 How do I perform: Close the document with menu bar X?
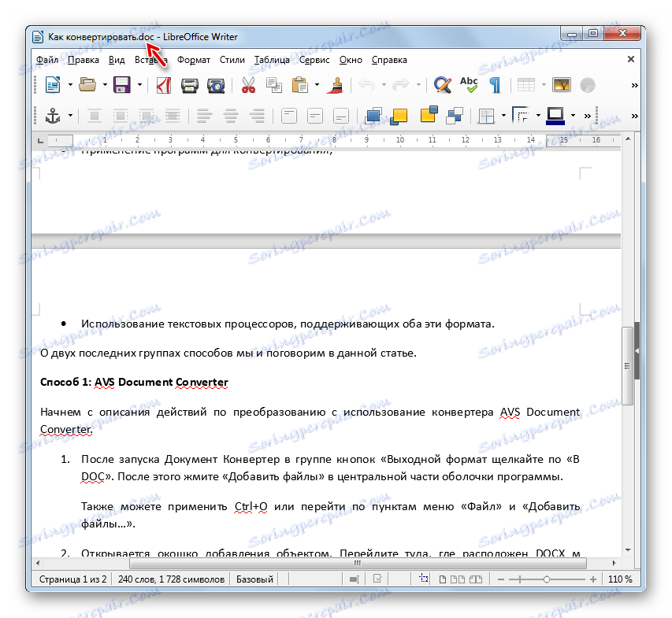(x=631, y=59)
